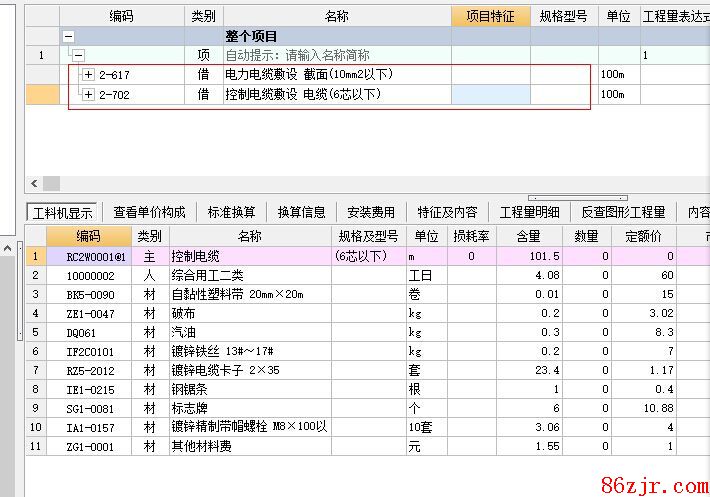This screenshot has height=497, width=710.
Task: Open the 查看单价构成 tab
Action: (149, 212)
